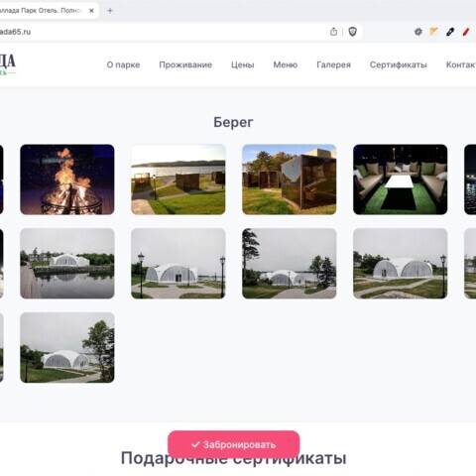Open the shoreline path panorama thumbnail

coord(178,179)
